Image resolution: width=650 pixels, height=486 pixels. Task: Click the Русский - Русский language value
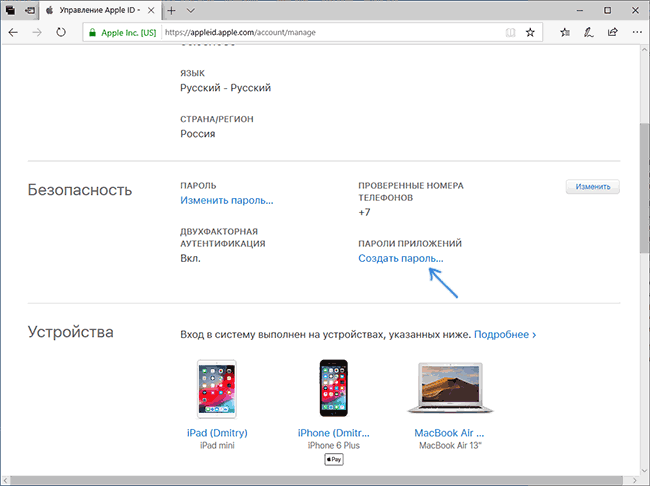[x=226, y=88]
